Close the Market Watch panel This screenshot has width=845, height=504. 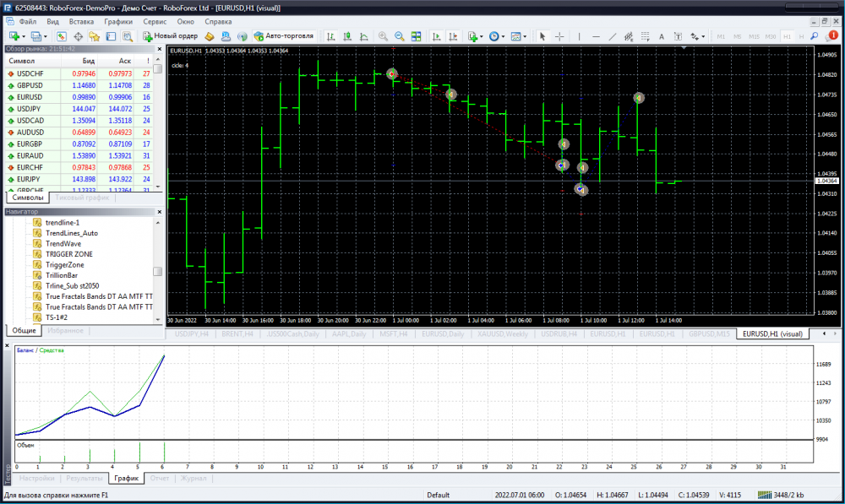159,49
